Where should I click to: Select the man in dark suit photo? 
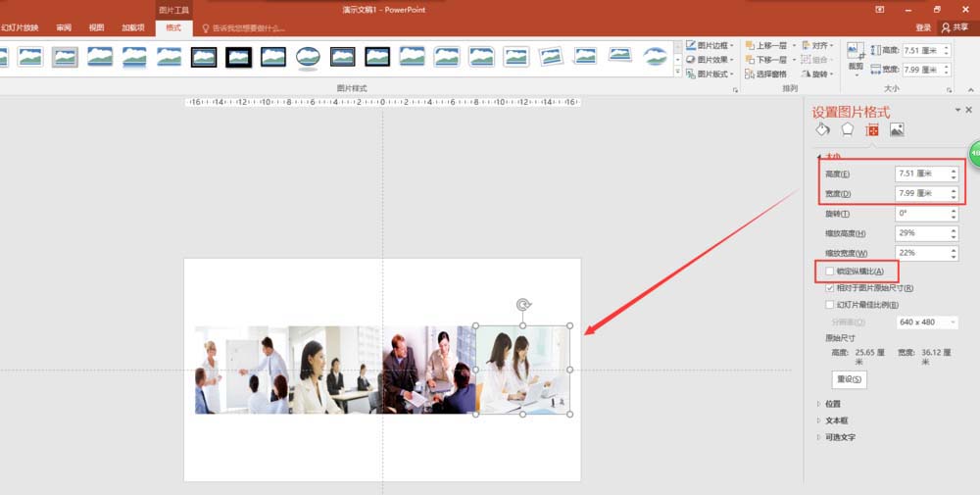click(x=429, y=370)
